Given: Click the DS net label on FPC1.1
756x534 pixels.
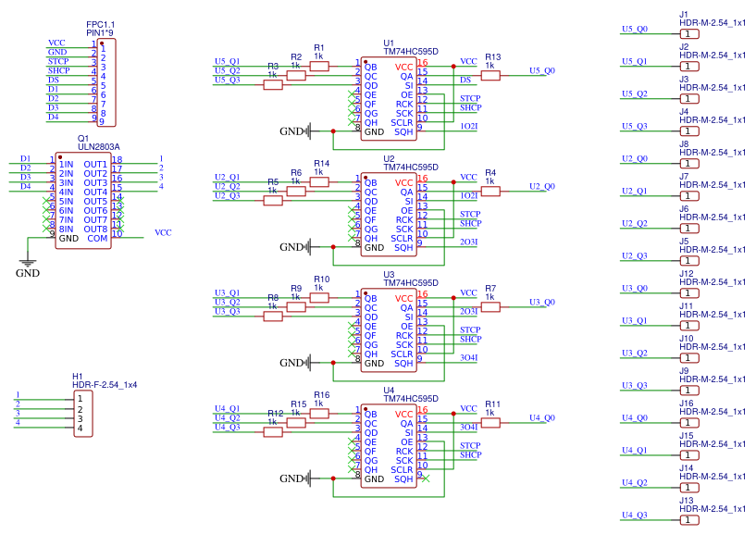Looking at the screenshot, I should pos(54,81).
